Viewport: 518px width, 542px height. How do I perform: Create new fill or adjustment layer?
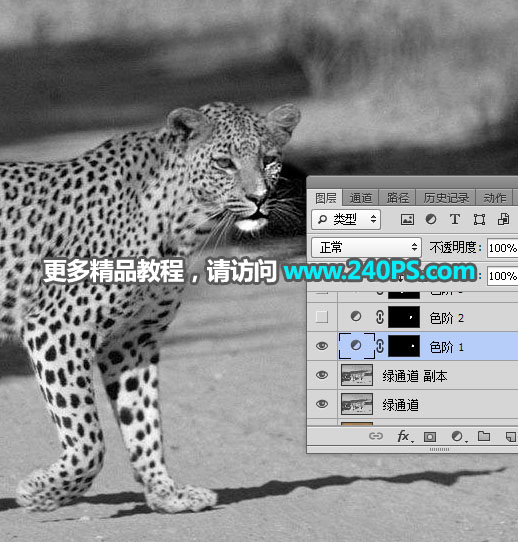tap(458, 437)
